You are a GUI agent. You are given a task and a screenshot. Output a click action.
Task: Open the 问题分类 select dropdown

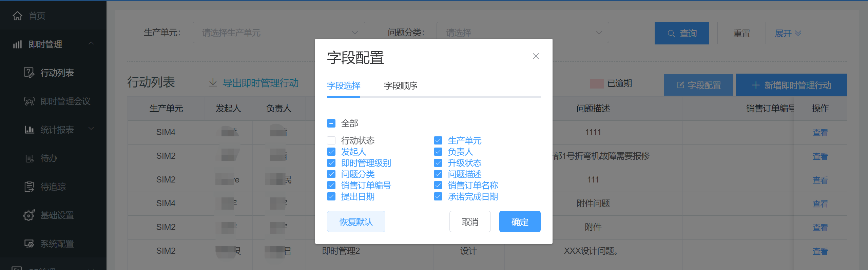click(x=522, y=33)
